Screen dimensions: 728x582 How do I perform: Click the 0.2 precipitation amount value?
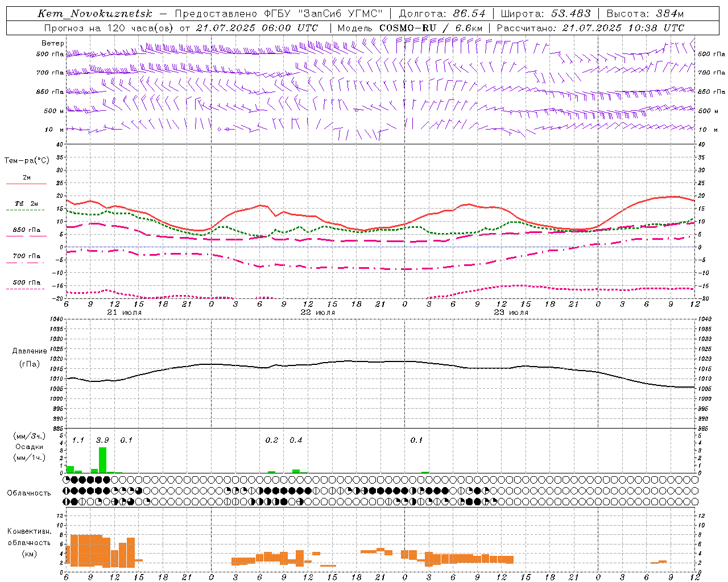tap(272, 440)
